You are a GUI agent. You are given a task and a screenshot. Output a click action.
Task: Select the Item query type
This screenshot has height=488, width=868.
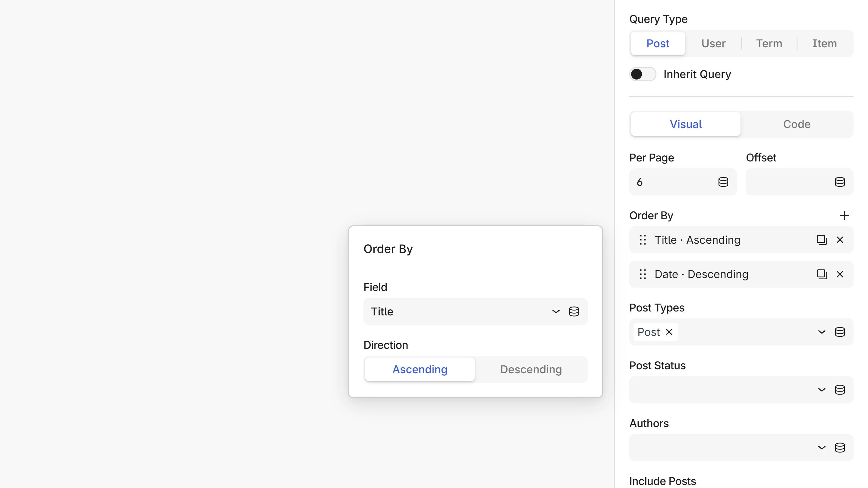tap(825, 43)
